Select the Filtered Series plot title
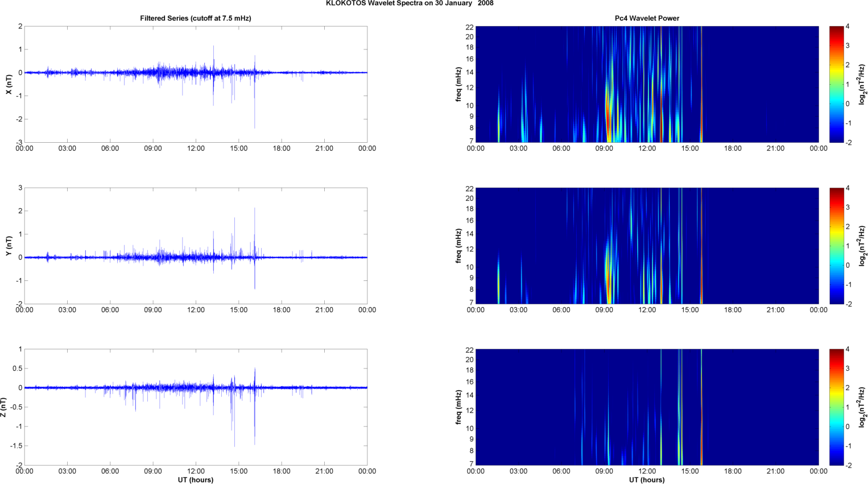 pos(195,18)
